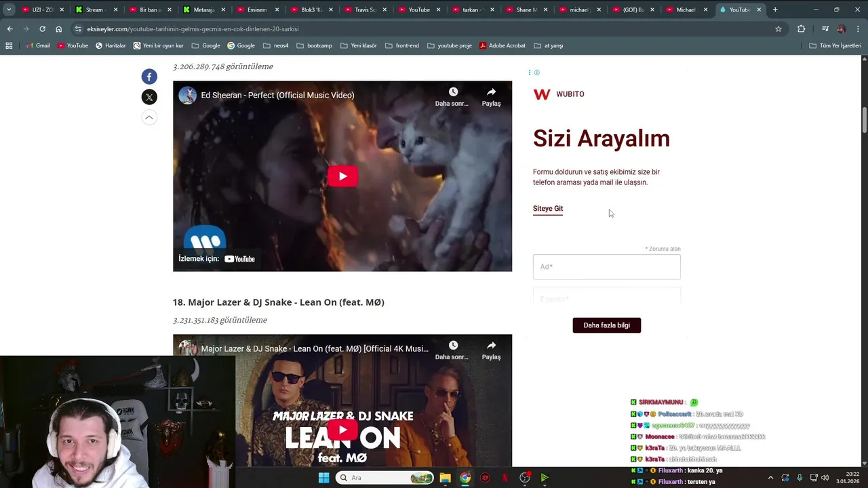Open Major Lazer channel avatar on video
This screenshot has width=868, height=488.
coord(187,348)
